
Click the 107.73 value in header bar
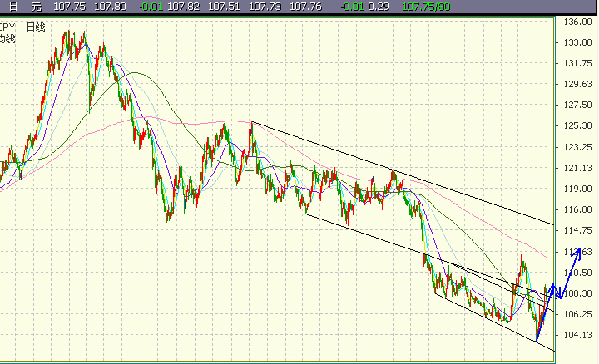tap(265, 7)
